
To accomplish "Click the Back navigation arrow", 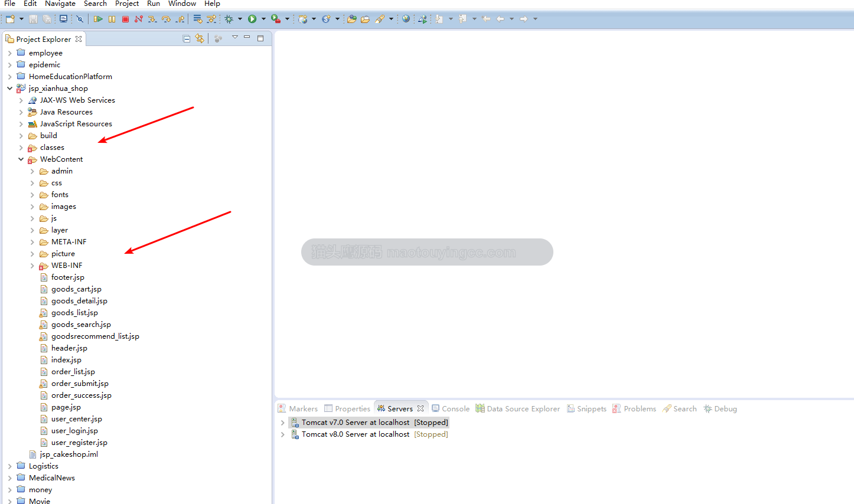I will coord(500,19).
